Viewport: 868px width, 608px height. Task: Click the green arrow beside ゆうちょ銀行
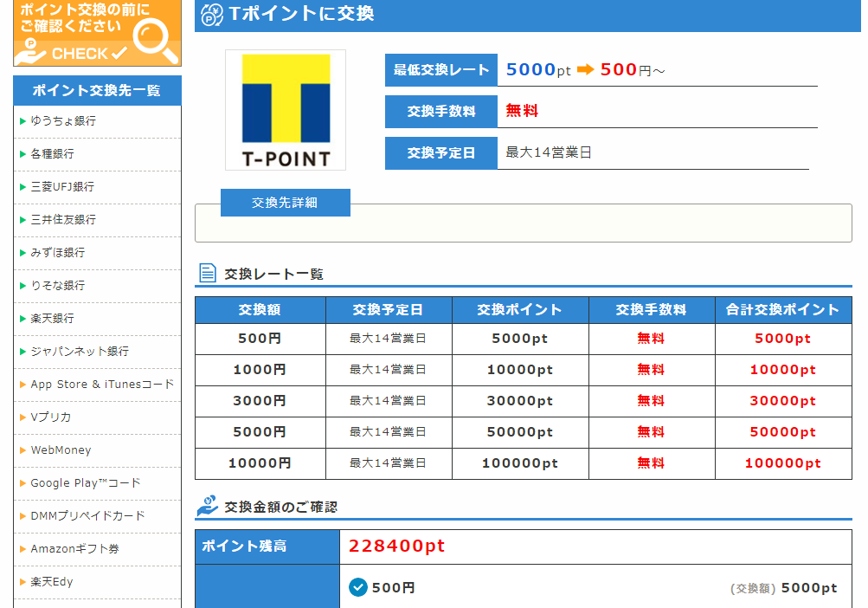pyautogui.click(x=23, y=121)
